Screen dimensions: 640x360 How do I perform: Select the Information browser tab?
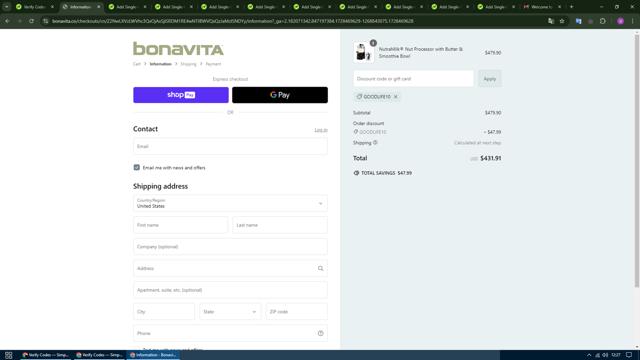(80, 7)
